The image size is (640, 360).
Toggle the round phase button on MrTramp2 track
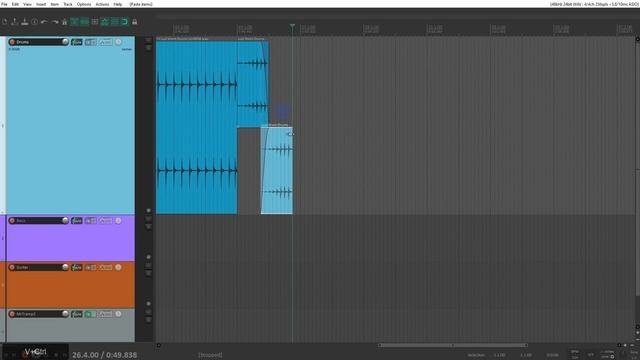pyautogui.click(x=118, y=314)
